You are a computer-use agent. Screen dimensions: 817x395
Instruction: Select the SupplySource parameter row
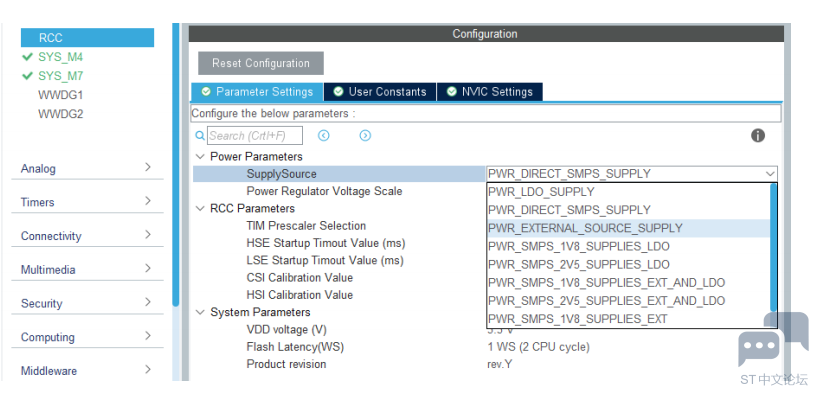[x=339, y=174]
